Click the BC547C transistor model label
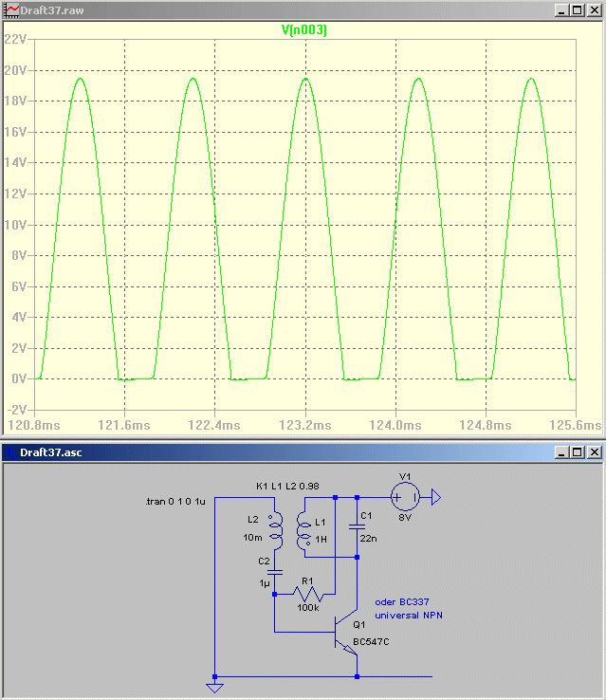 (x=371, y=641)
